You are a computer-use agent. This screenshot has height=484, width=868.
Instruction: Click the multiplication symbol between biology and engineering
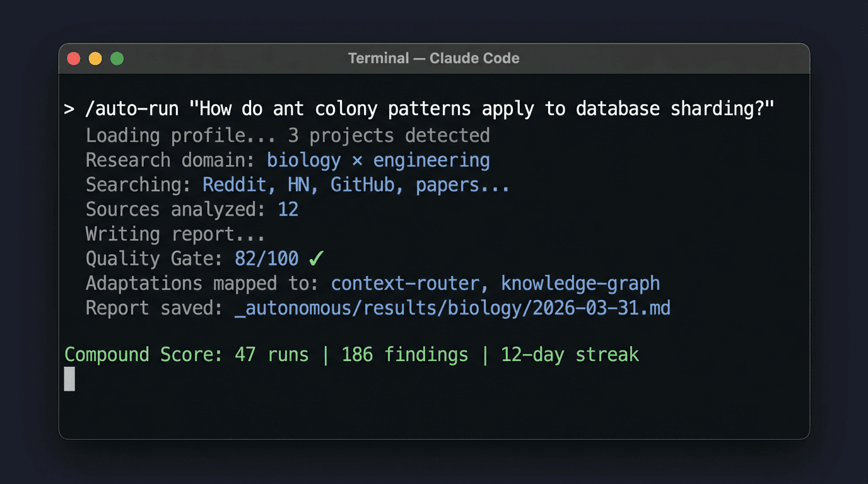357,160
